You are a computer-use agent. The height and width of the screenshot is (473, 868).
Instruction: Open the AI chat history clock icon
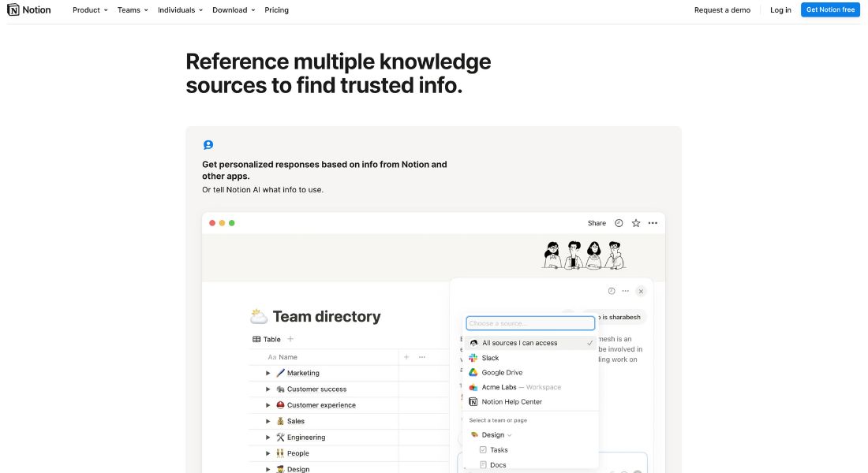click(611, 290)
